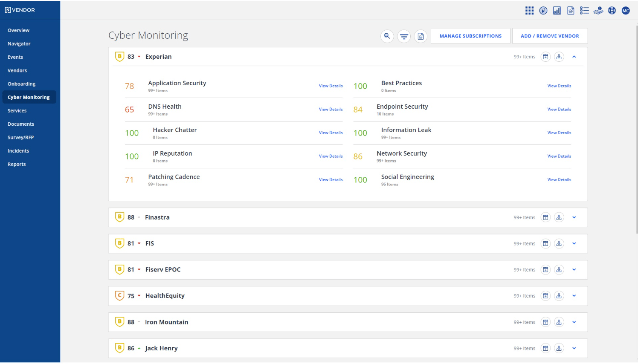638x364 pixels.
Task: Open the task list icon in header
Action: pos(584,11)
